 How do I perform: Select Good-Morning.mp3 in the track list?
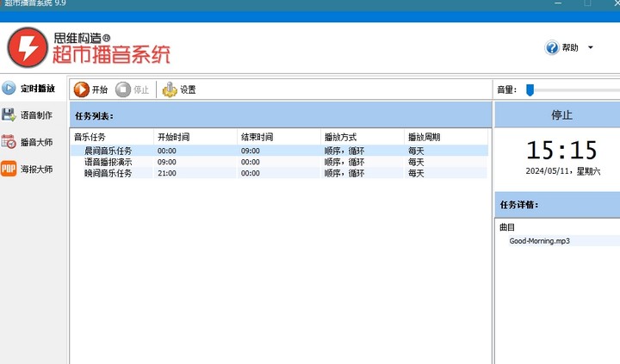(x=539, y=241)
